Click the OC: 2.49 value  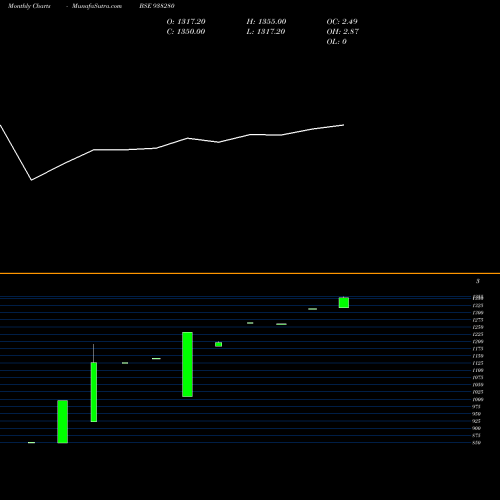click(x=342, y=21)
